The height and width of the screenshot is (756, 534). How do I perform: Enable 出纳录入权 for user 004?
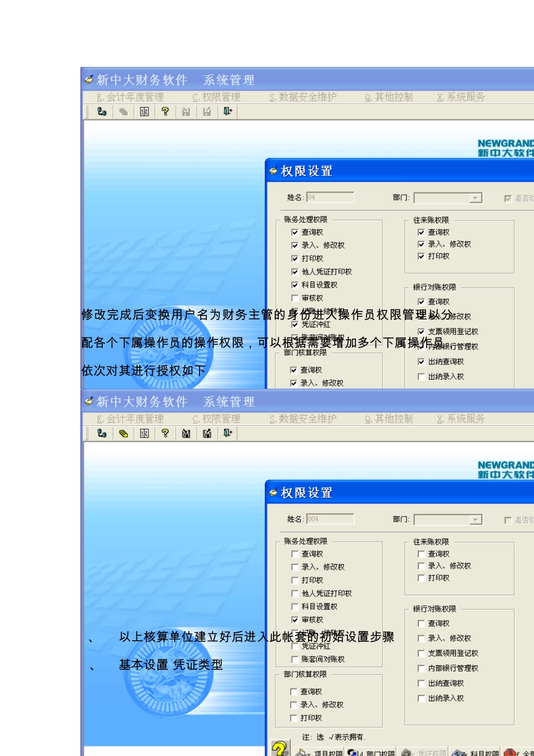[421, 699]
